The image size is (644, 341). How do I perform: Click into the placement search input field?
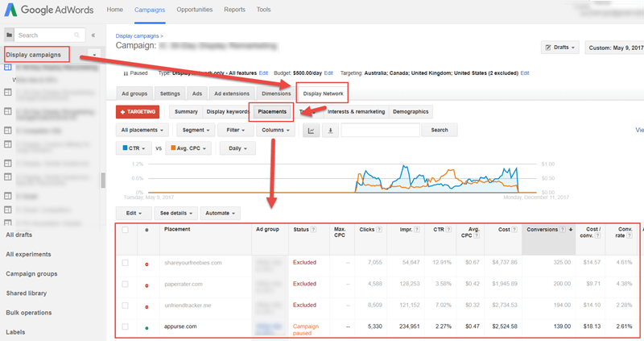(380, 131)
